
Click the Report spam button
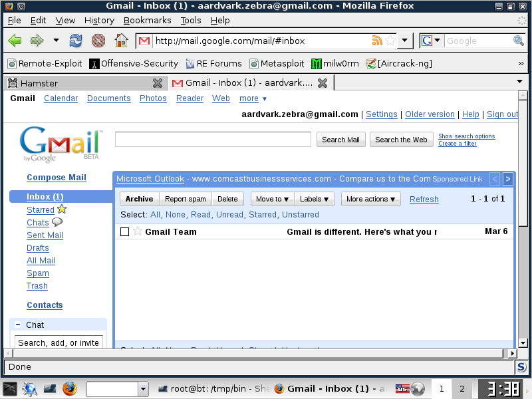coord(186,199)
